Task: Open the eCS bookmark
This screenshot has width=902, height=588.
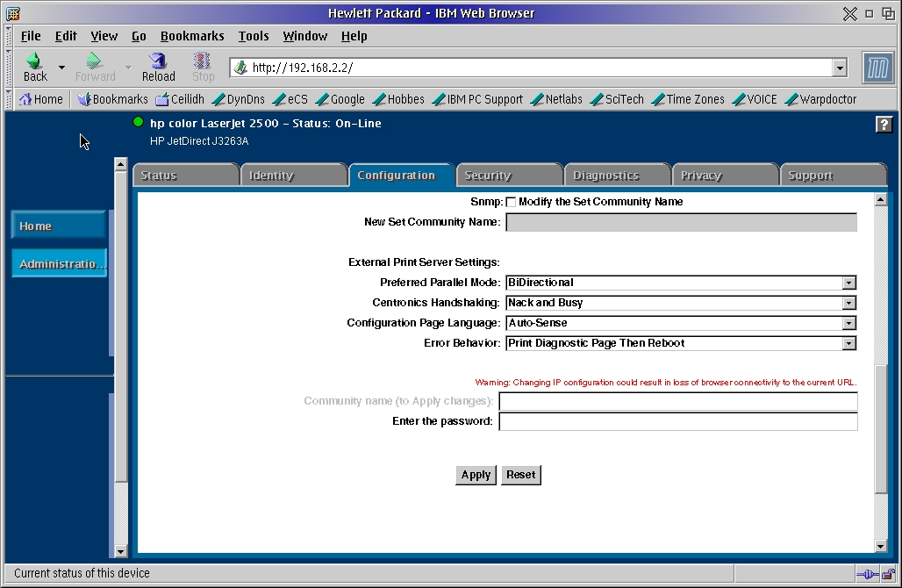Action: (290, 99)
